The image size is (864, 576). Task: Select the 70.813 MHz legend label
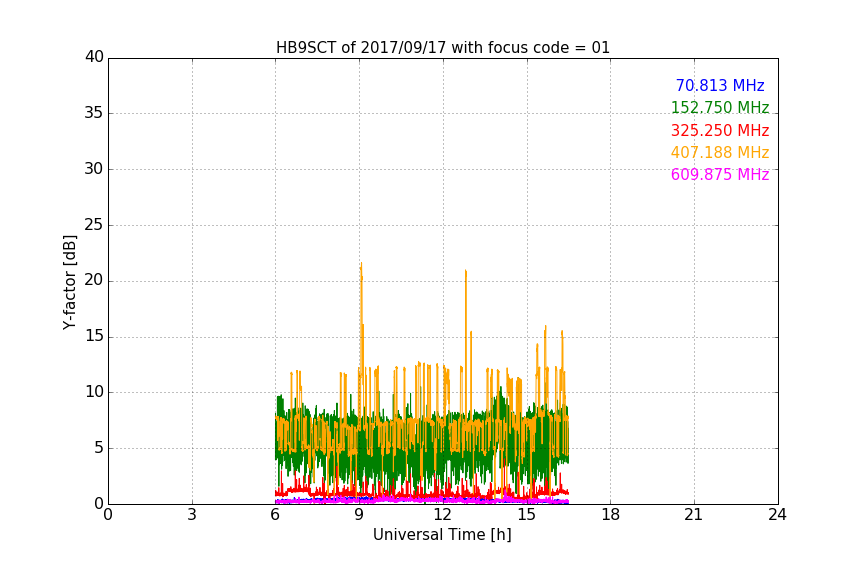[x=720, y=85]
